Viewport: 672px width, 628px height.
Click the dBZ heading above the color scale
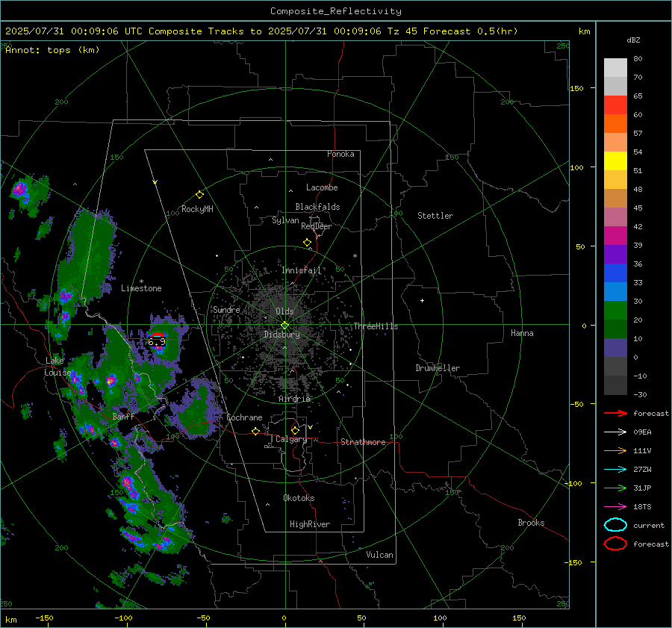coord(633,40)
